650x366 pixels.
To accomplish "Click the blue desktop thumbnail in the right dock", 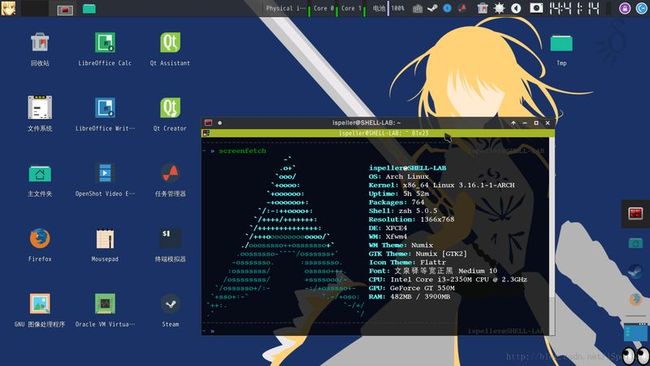I will point(635,332).
